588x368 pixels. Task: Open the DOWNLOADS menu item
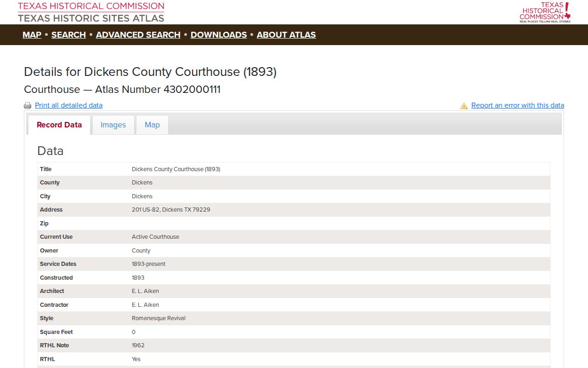219,35
